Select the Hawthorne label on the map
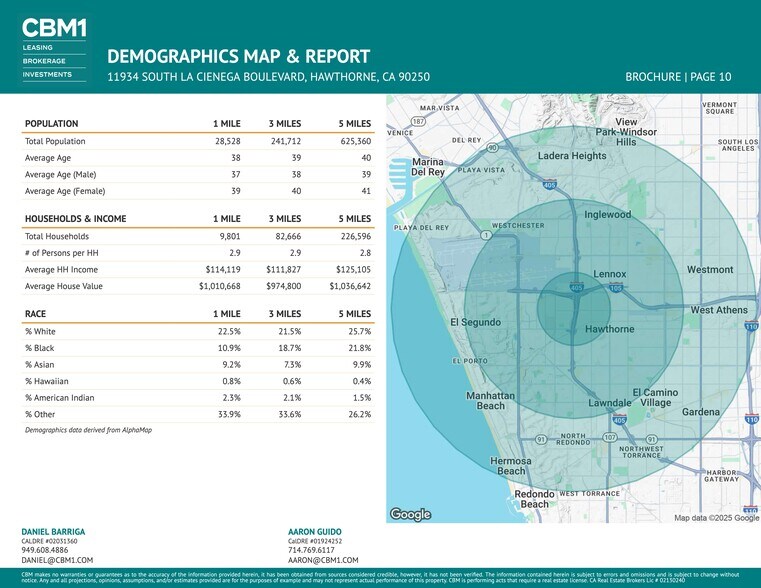761x588 pixels. click(609, 329)
